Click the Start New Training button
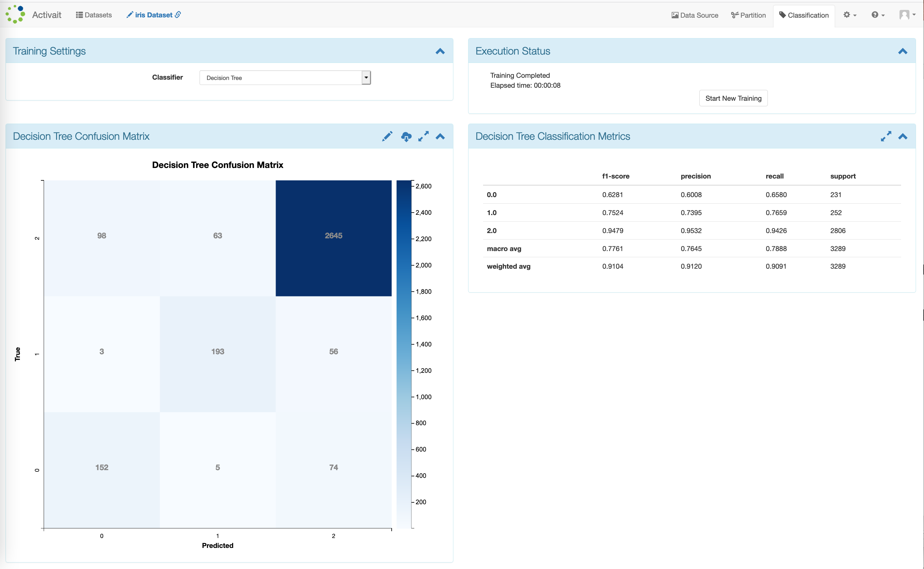Screen dimensions: 924x569 [x=733, y=98]
